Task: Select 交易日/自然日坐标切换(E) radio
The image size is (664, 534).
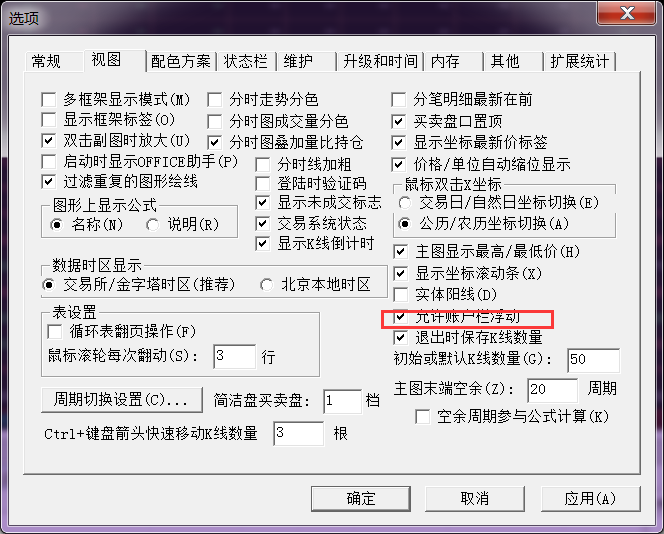Action: coord(405,203)
